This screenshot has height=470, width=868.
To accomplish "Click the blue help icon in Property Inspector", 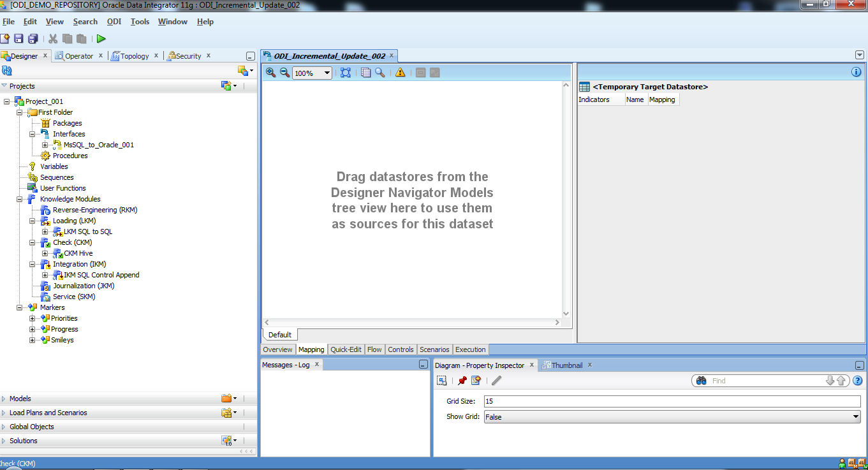I will point(858,381).
